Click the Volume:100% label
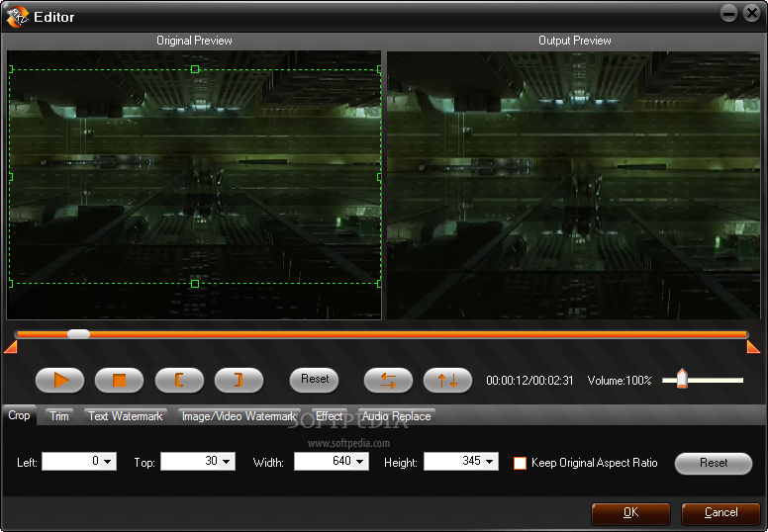This screenshot has height=532, width=768. [620, 381]
